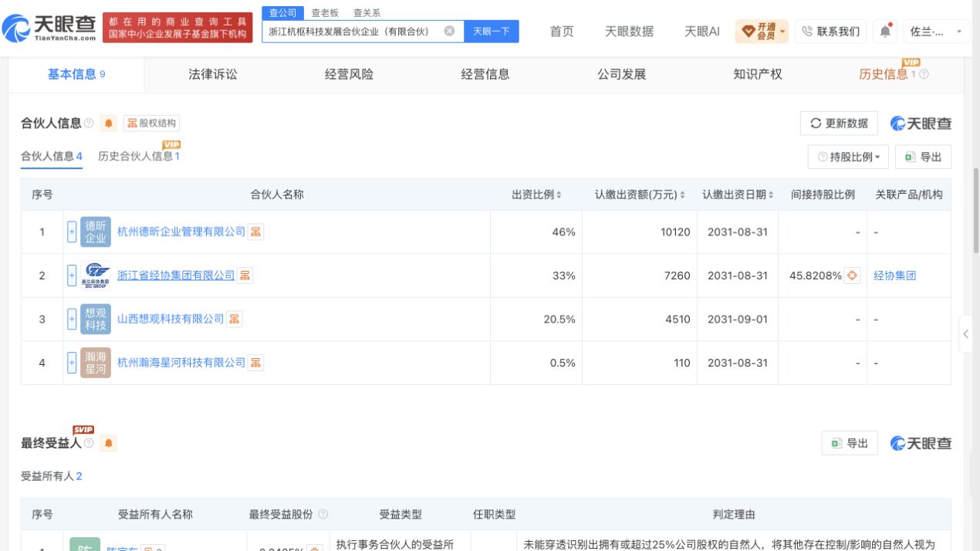This screenshot has width=980, height=551.
Task: Open equity chart icon for 浙江省经协集团有限公司
Action: click(x=245, y=275)
